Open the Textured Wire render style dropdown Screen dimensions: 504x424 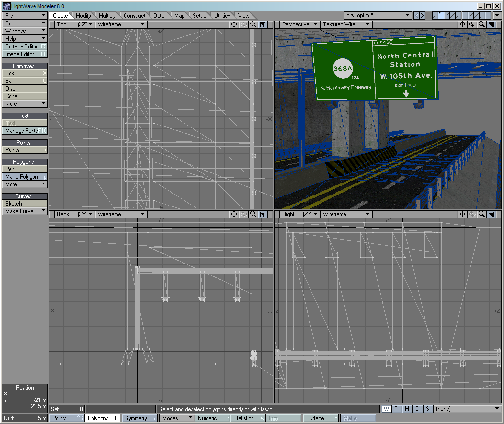pyautogui.click(x=346, y=24)
